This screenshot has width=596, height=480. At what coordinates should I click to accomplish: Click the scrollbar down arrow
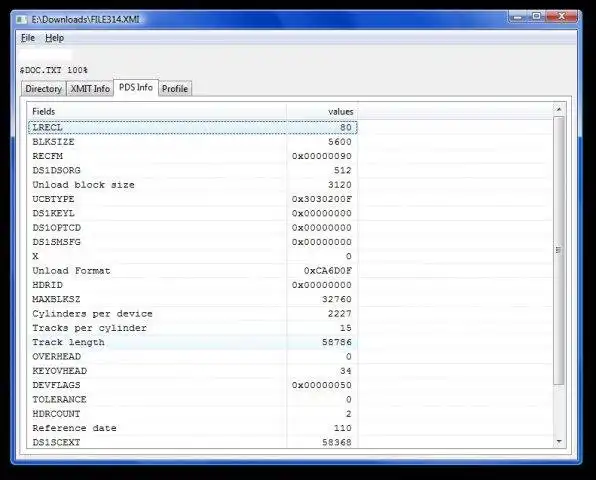click(x=559, y=442)
